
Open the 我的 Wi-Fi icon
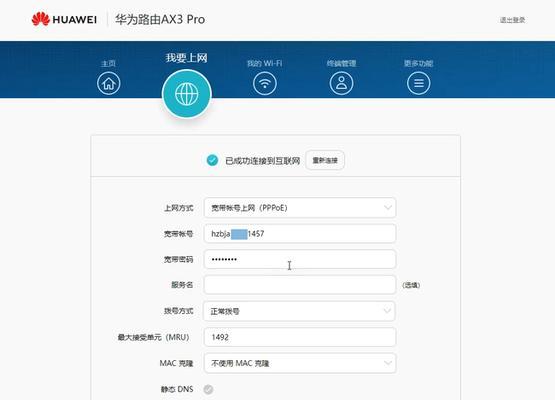click(x=264, y=83)
